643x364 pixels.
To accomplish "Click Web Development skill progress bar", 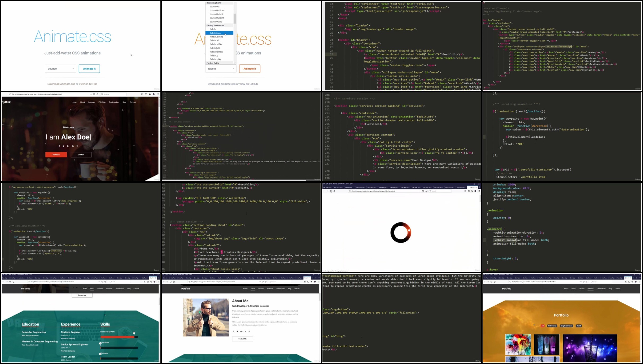I will click(x=119, y=337).
